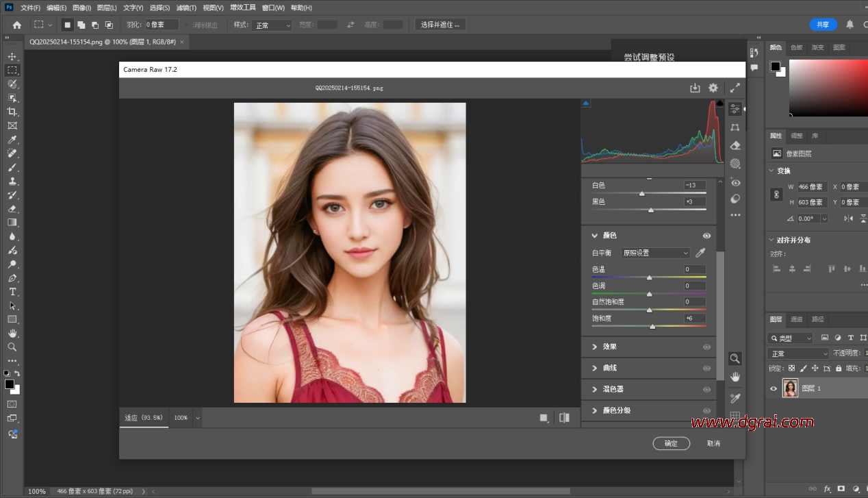Image resolution: width=868 pixels, height=498 pixels.
Task: Collapse the 颜色 section
Action: [x=594, y=235]
